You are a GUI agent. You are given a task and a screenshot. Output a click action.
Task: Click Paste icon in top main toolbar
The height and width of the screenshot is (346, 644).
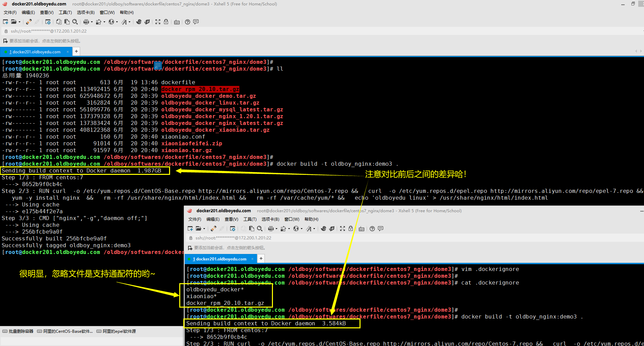(67, 22)
